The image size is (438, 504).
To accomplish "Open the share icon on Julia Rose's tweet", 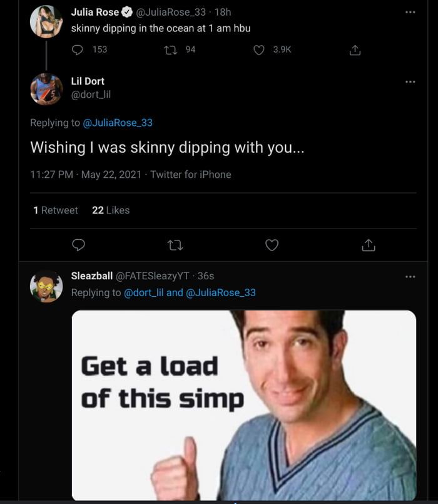I will [354, 49].
